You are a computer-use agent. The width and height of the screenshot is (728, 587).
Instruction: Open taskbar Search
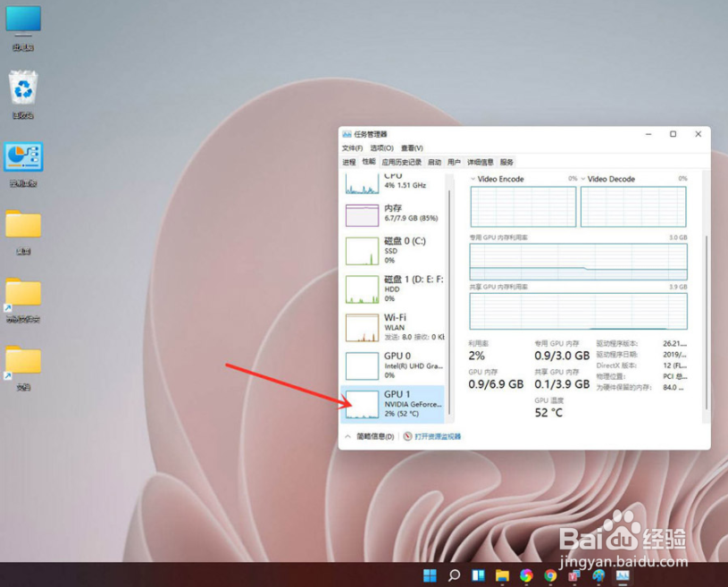pyautogui.click(x=454, y=575)
